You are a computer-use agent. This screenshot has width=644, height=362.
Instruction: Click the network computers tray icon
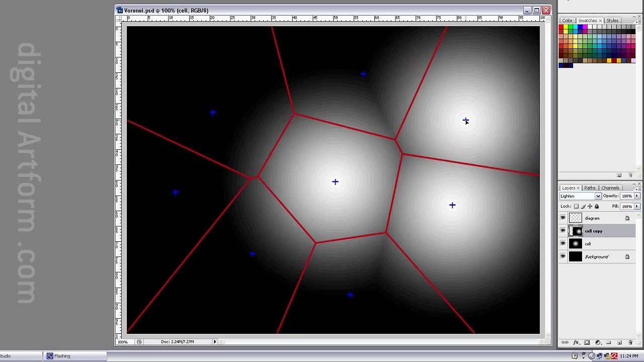tap(599, 356)
